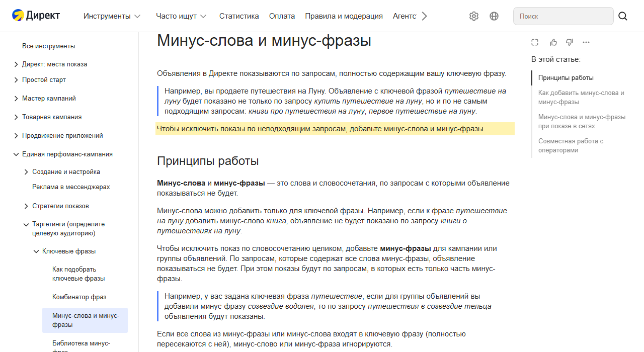Screen dimensions: 644x352
Task: Click the Минус-слова и минус-фразы page title
Action: coord(264,40)
